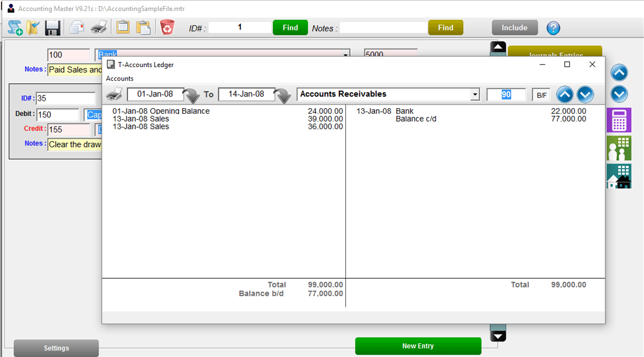Create a new entry with the scroll-plus icon
Screen dimensions: 644x357
coord(15,27)
